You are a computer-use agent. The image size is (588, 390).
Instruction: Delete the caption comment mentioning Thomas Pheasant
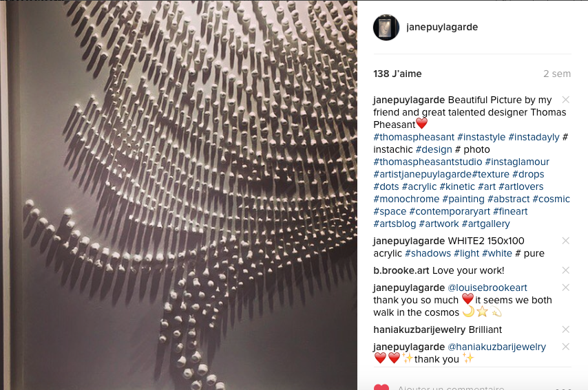pos(565,100)
